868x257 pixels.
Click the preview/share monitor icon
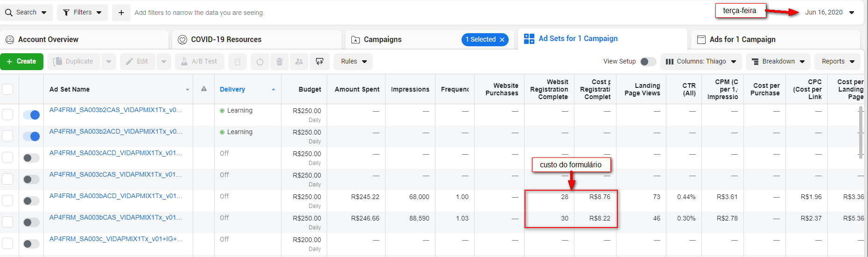[320, 62]
